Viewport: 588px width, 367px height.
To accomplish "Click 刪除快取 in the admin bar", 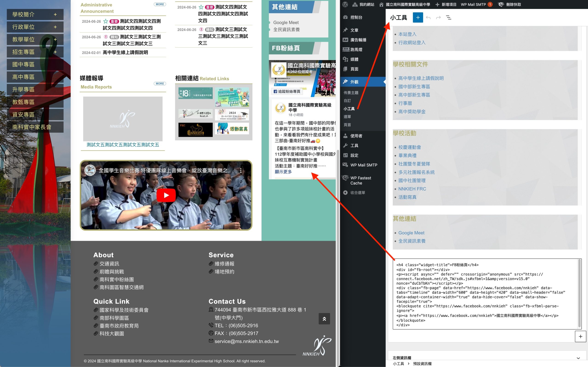I will 509,4.
